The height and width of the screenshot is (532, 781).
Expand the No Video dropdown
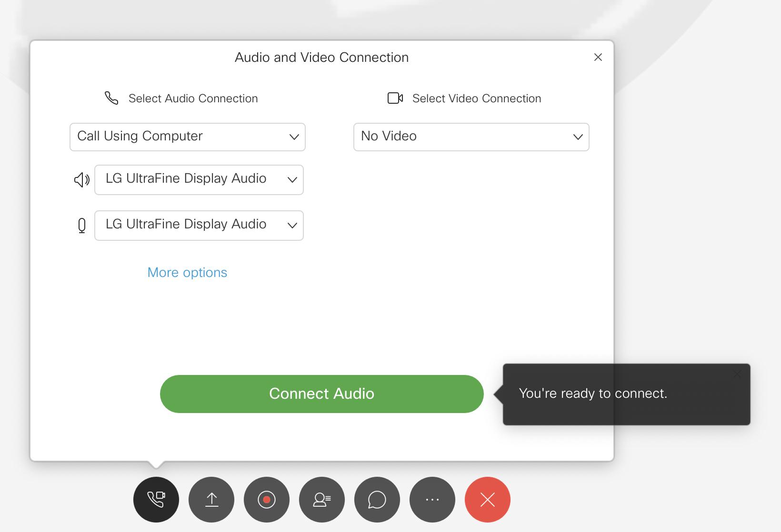coord(471,137)
